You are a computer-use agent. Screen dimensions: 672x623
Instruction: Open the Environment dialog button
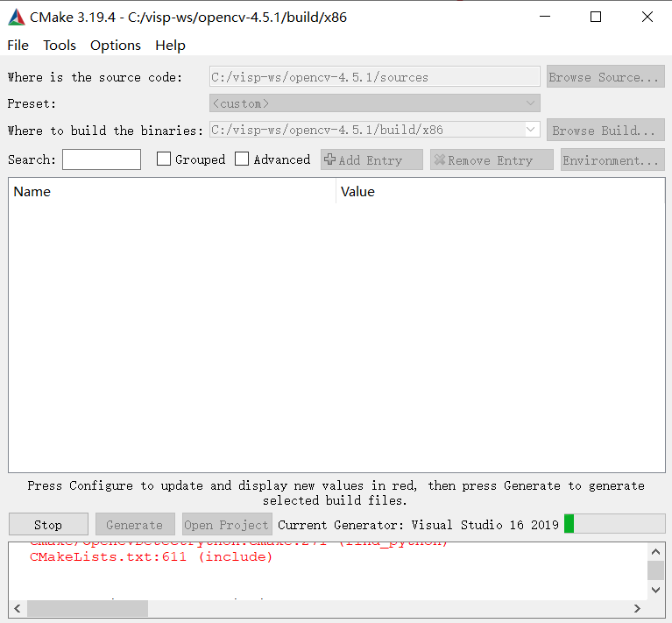[612, 159]
